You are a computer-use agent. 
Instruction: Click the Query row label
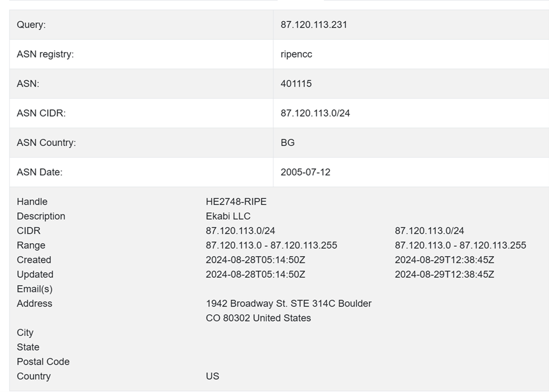(x=31, y=25)
